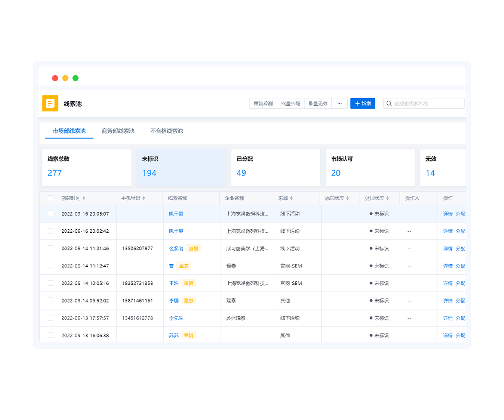Viewport: 504px width, 420px height.
Task: Tick the select-all checkbox in table header
Action: (x=51, y=198)
